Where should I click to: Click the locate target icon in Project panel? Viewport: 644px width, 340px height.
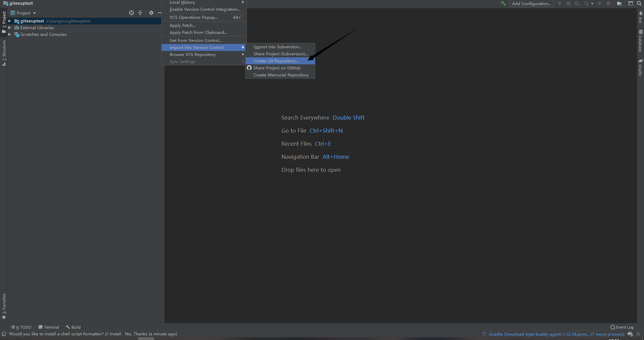point(132,13)
